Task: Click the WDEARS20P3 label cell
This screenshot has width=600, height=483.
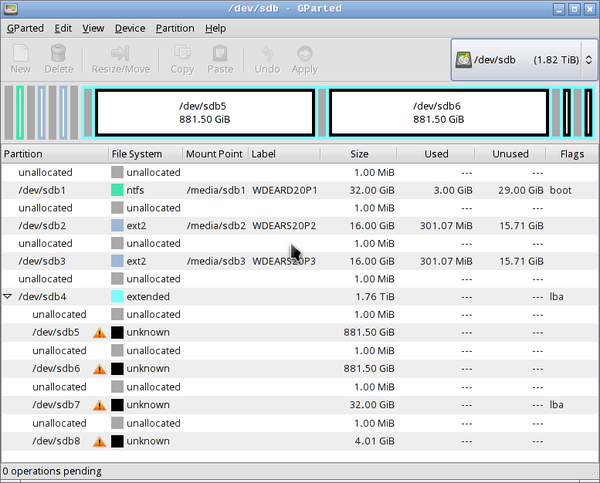Action: [x=284, y=261]
